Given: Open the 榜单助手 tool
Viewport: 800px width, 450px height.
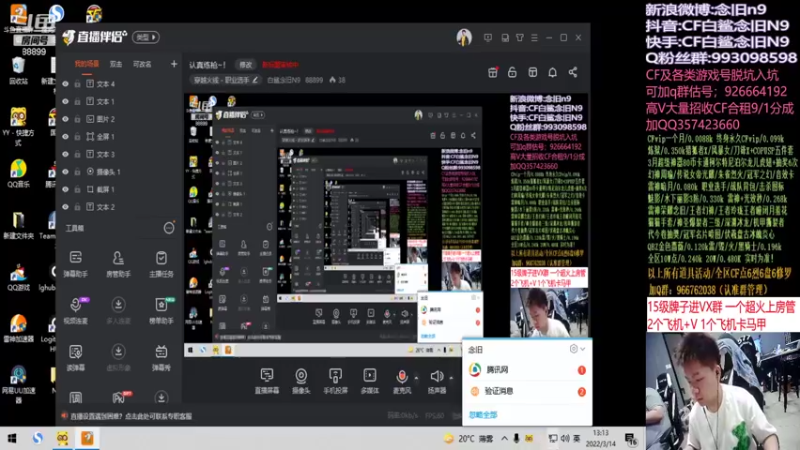Looking at the screenshot, I should tap(161, 311).
